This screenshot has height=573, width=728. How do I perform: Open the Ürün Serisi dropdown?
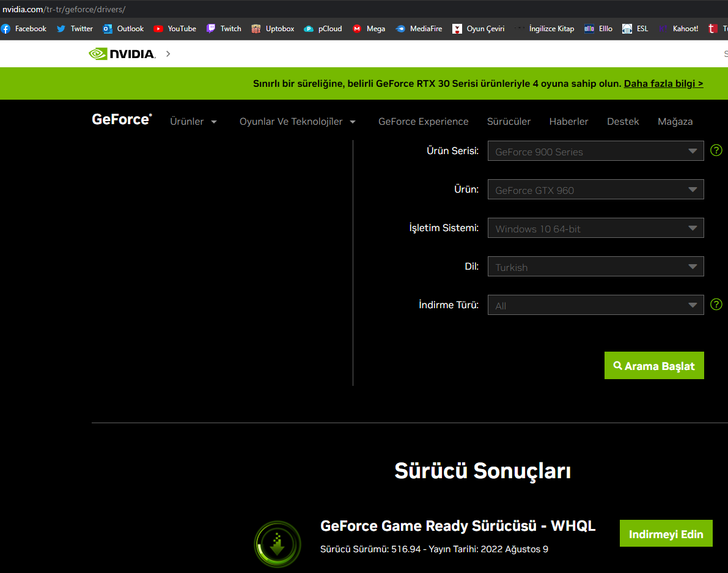[596, 151]
